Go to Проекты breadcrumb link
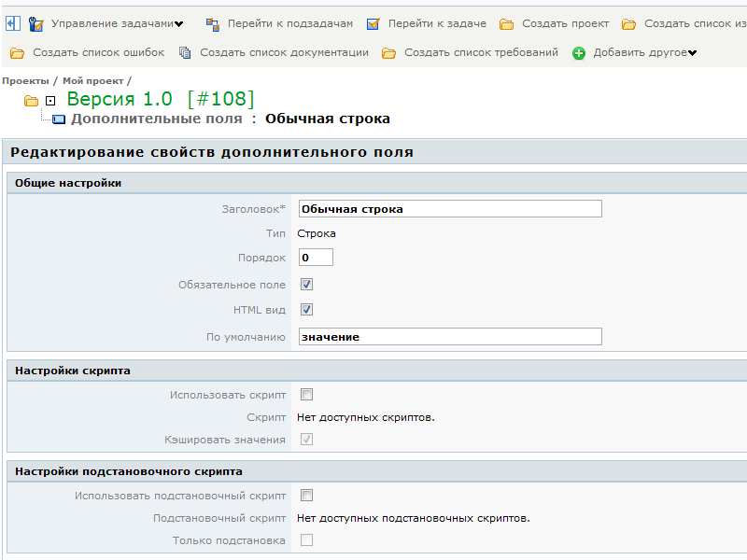 coord(25,81)
